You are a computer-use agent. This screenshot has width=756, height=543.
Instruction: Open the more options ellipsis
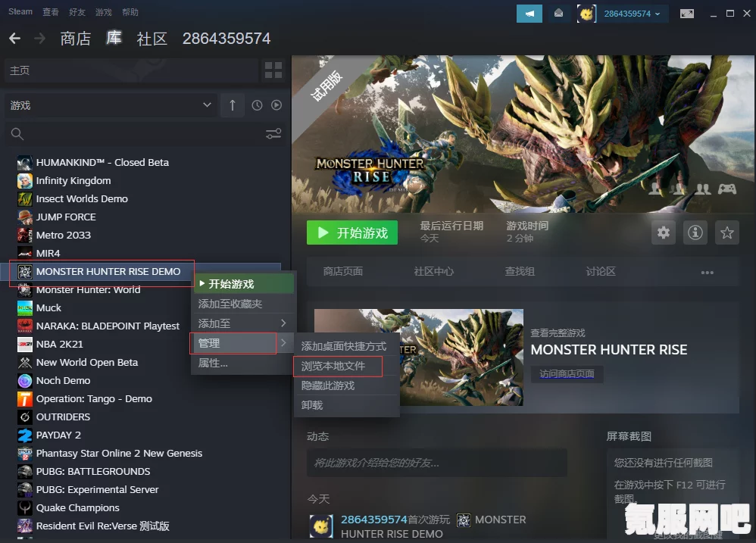[x=707, y=272]
